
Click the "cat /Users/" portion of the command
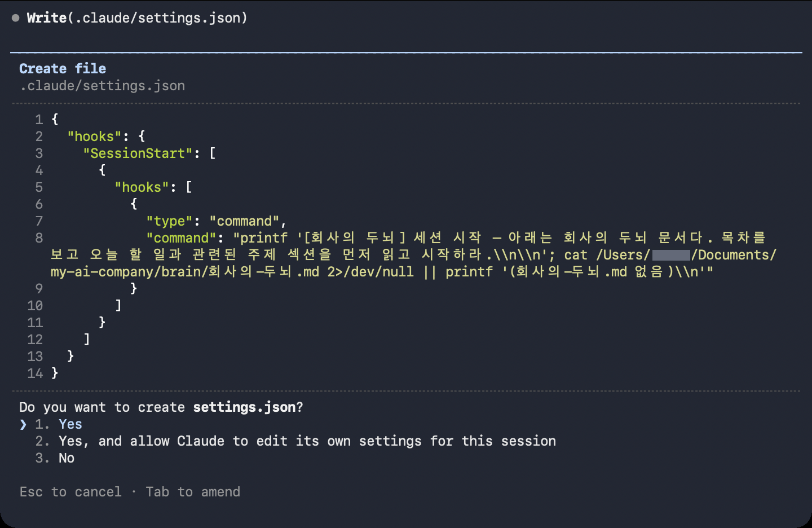click(x=607, y=255)
